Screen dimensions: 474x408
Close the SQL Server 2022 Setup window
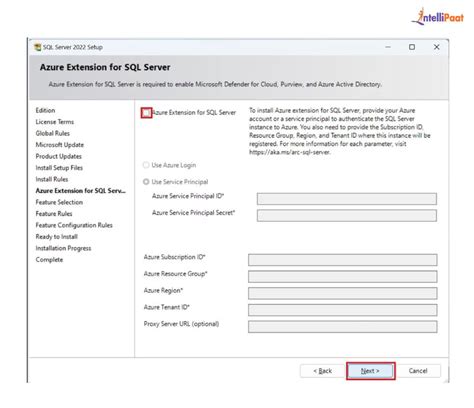[436, 47]
